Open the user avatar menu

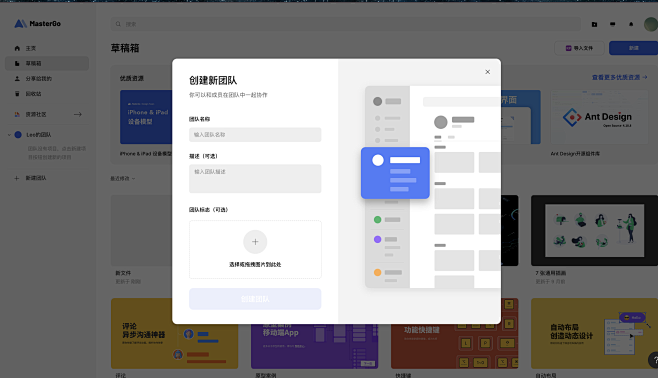(650, 24)
